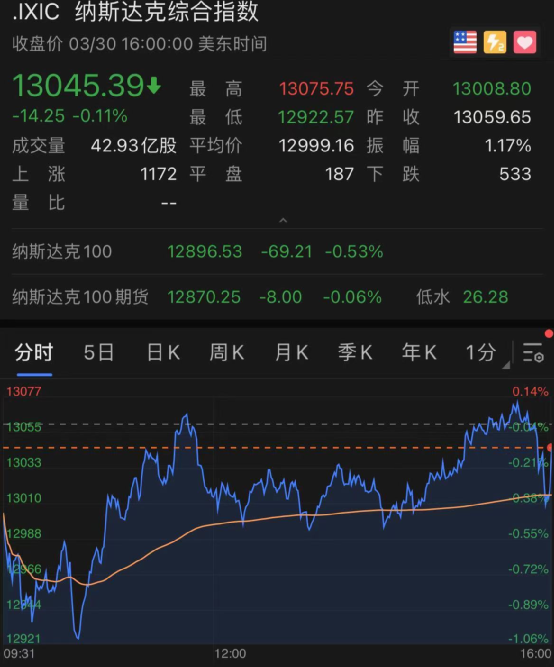Open the 纳斯达克100期货 futures row
This screenshot has height=667, width=554.
tap(277, 297)
